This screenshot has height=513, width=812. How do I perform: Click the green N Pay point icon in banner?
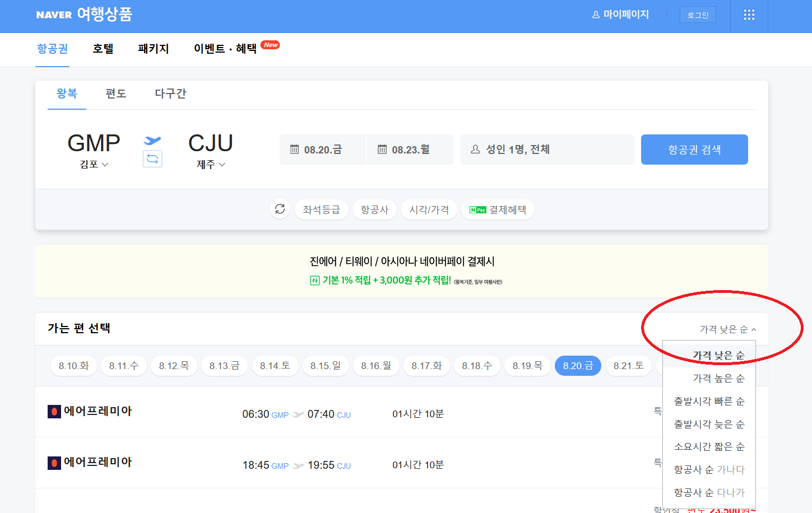[315, 281]
